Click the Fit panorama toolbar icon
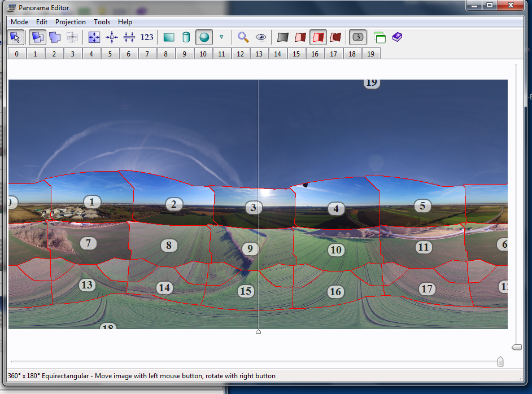Image resolution: width=532 pixels, height=394 pixels. coord(94,37)
